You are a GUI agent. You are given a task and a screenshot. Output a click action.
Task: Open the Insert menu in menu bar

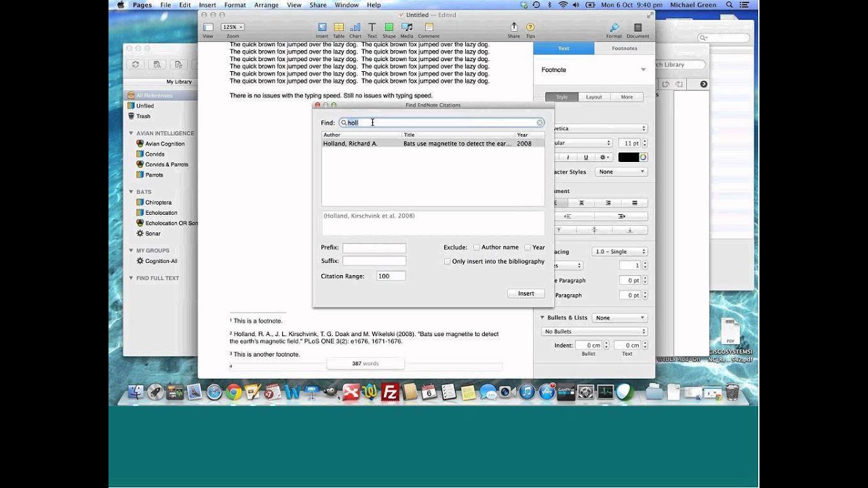coord(208,5)
